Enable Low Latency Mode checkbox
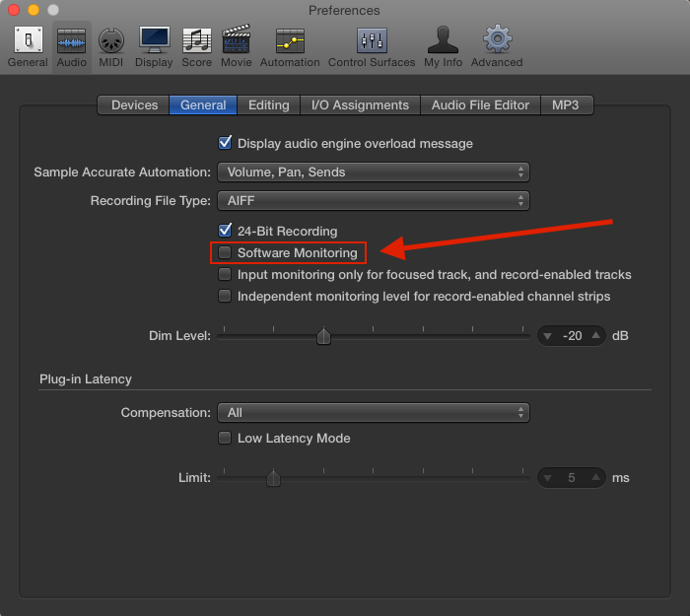 [226, 439]
